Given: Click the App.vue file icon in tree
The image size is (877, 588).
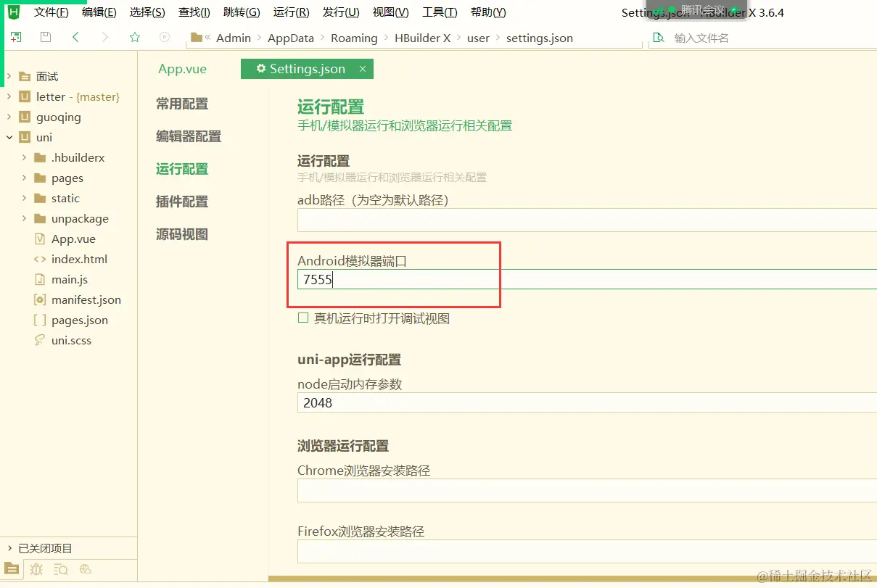Looking at the screenshot, I should [x=40, y=239].
